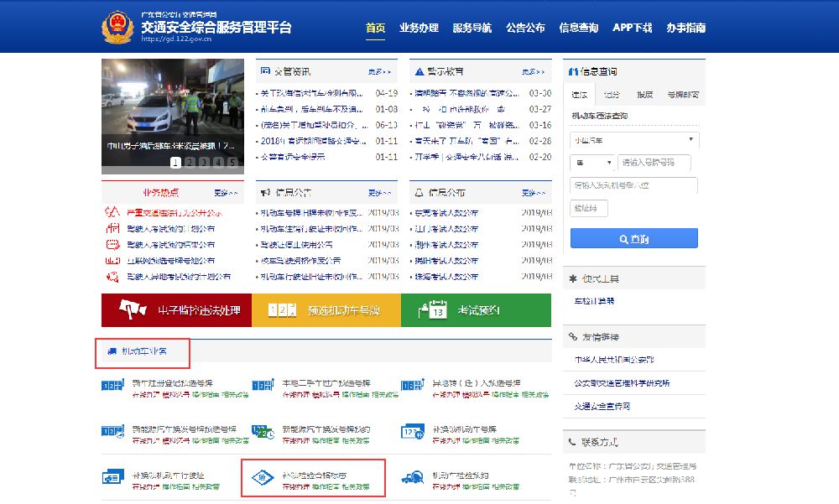The height and width of the screenshot is (504, 839).
Task: Open the APP下载 nav item
Action: coord(632,28)
